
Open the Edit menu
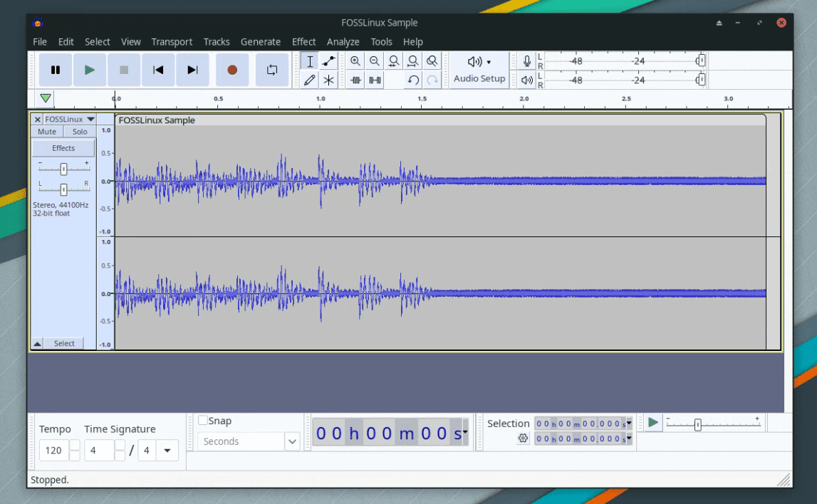point(66,42)
